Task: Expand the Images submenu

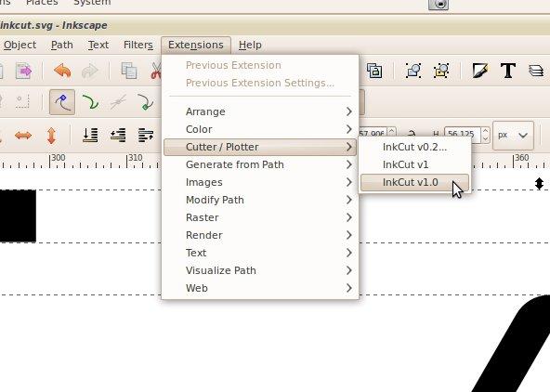Action: [260, 182]
